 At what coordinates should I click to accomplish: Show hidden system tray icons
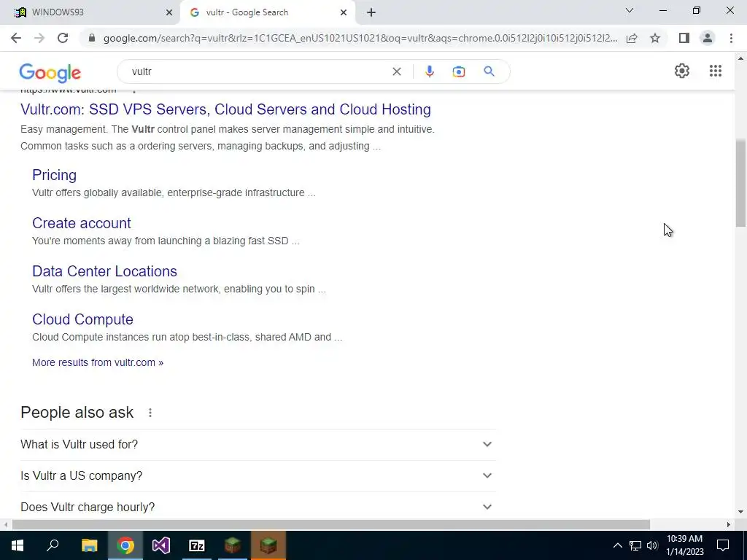click(x=617, y=545)
